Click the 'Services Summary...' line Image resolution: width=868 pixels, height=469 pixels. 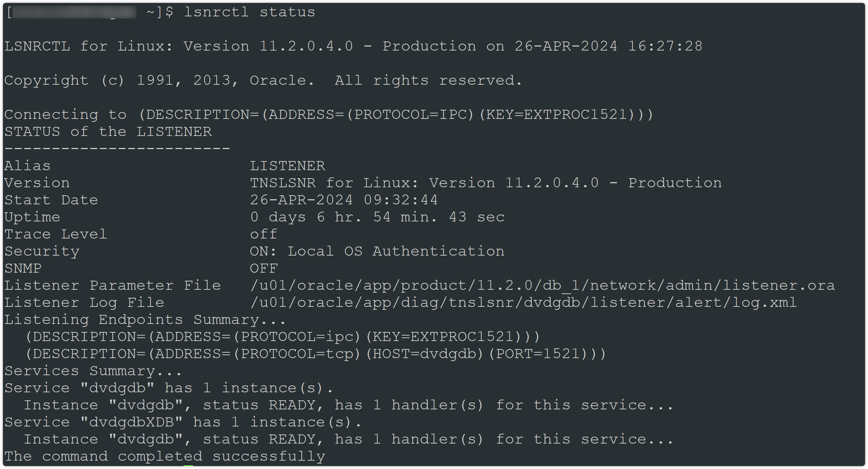coord(93,371)
